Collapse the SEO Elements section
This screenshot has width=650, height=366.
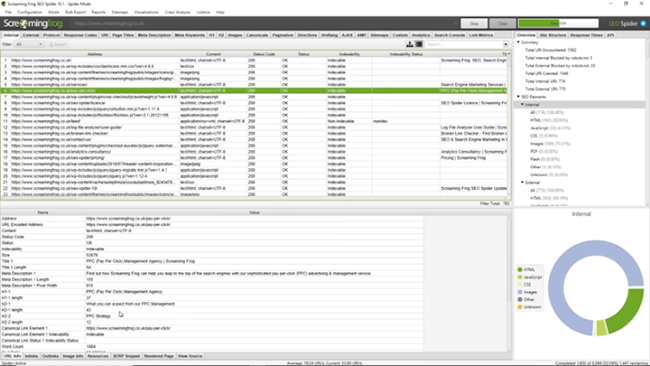(518, 97)
